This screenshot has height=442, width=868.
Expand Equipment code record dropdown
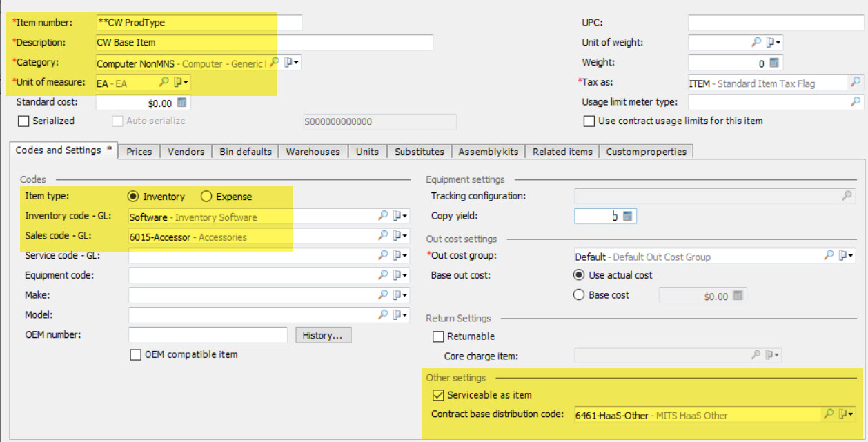[x=400, y=276]
